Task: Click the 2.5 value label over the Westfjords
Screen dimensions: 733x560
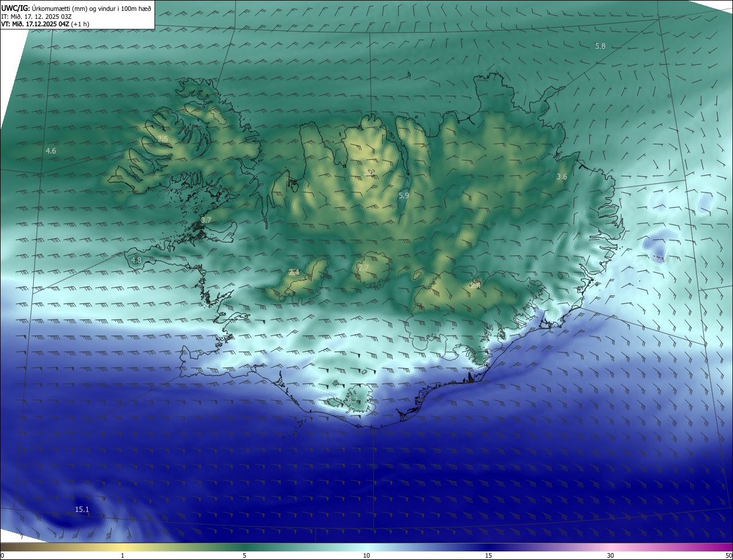Action: coord(163,139)
